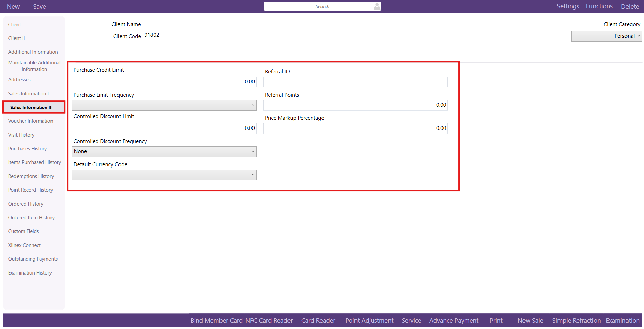Switch to the Voucher Information tab
Image resolution: width=644 pixels, height=329 pixels.
tap(31, 121)
